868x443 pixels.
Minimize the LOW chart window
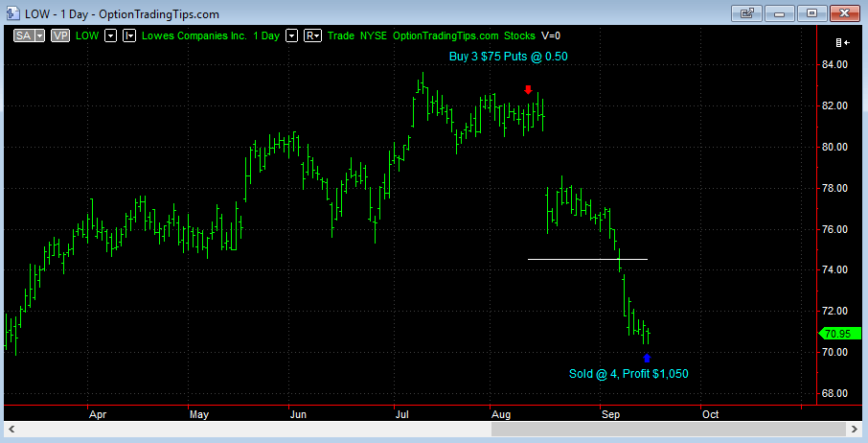click(x=779, y=13)
